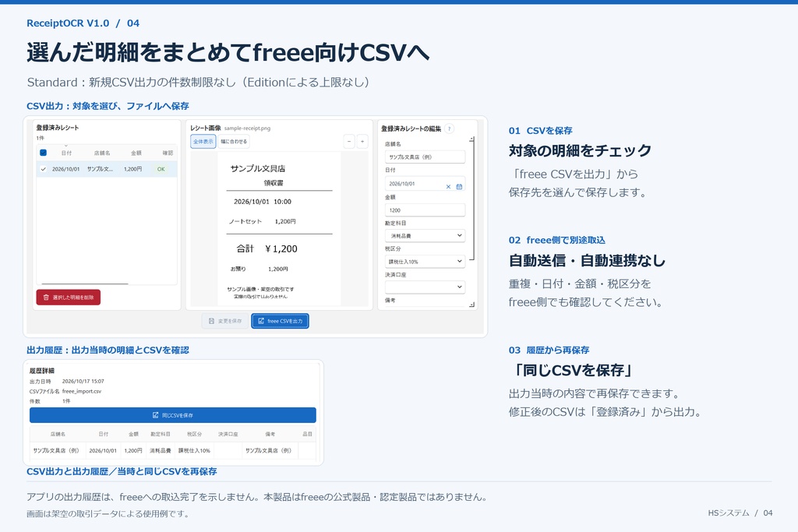Focus the 日付 input showing 2026/10/01
The image size is (798, 532).
tap(425, 184)
